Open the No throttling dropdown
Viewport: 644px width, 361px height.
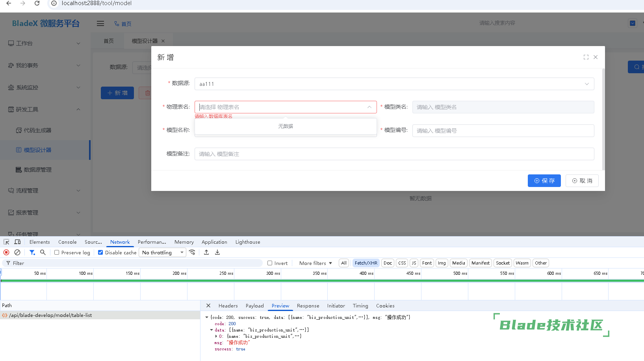163,253
